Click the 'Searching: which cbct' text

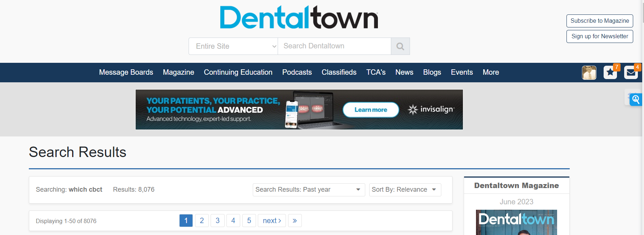point(69,190)
